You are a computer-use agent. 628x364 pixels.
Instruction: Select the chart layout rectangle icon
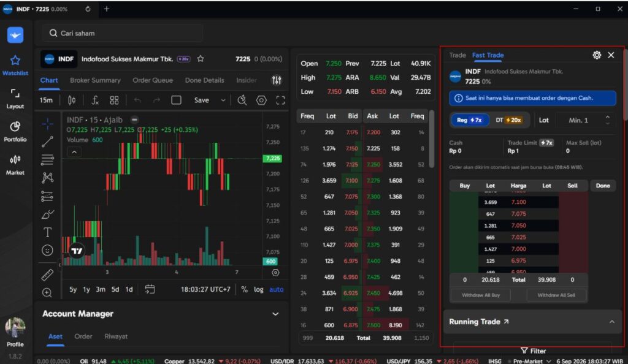coord(176,100)
